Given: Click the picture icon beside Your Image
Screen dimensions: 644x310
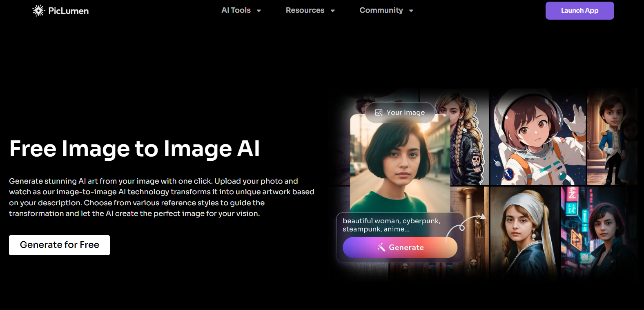Looking at the screenshot, I should (x=379, y=112).
